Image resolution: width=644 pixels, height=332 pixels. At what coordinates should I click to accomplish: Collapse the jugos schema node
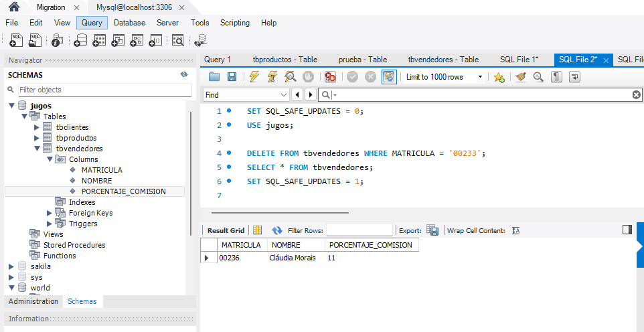pyautogui.click(x=12, y=106)
